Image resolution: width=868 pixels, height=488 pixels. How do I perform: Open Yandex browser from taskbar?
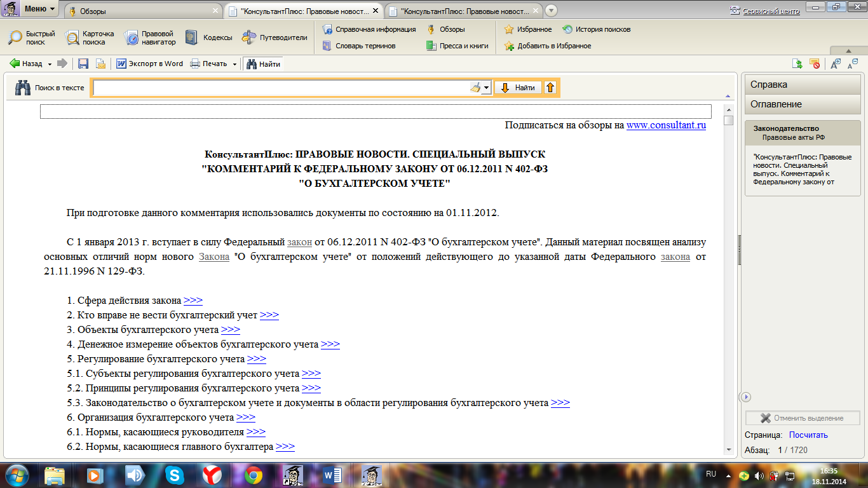click(212, 475)
